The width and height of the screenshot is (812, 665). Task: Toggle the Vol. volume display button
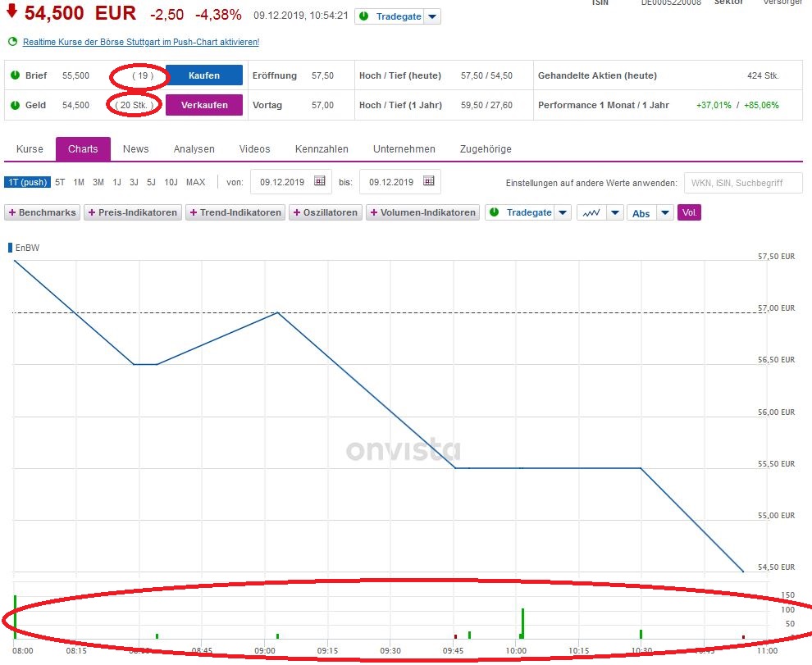click(x=689, y=213)
